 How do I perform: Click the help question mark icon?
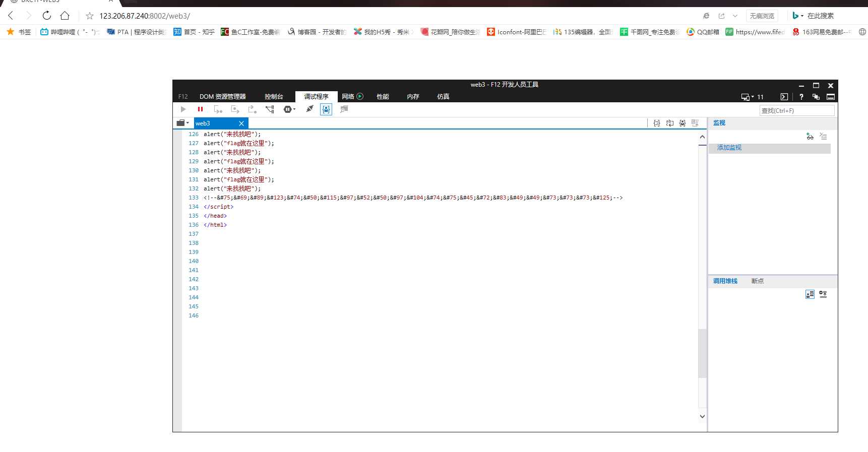click(x=801, y=97)
